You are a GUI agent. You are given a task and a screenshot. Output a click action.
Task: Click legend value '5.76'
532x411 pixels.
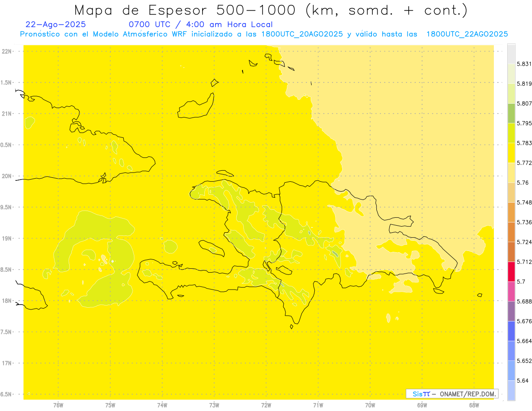coord(523,183)
